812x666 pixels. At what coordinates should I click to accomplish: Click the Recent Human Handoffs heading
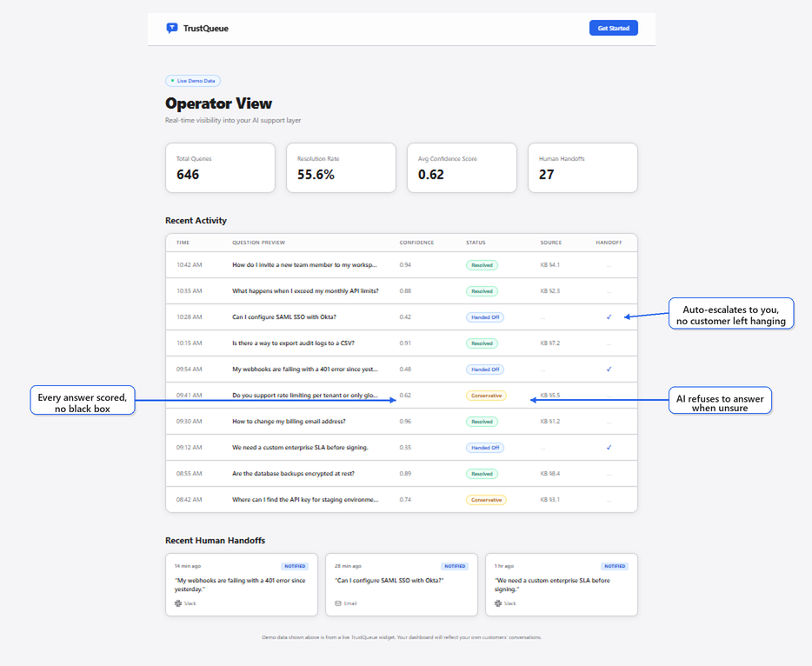click(215, 540)
